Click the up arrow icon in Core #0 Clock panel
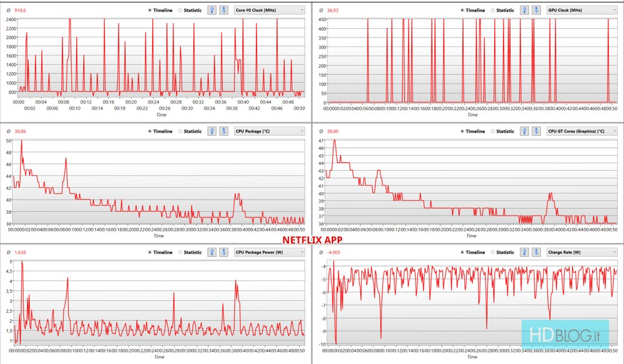 click(x=212, y=10)
